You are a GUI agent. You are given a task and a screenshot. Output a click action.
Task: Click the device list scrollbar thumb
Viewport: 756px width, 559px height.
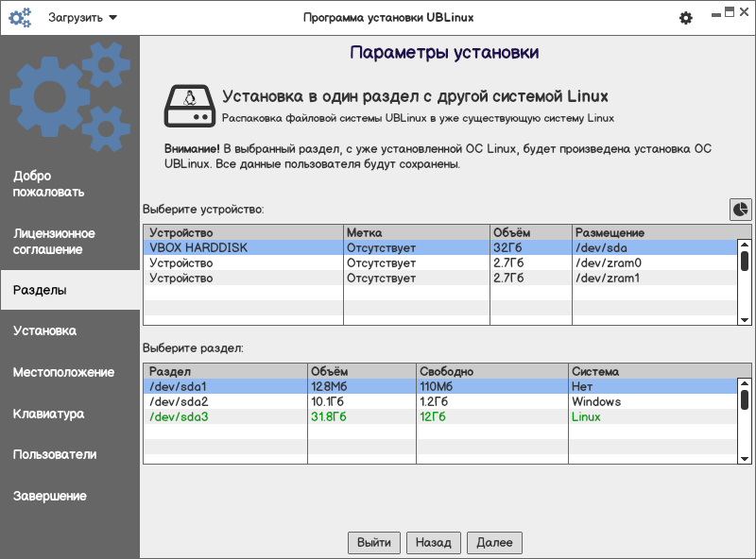coord(745,262)
